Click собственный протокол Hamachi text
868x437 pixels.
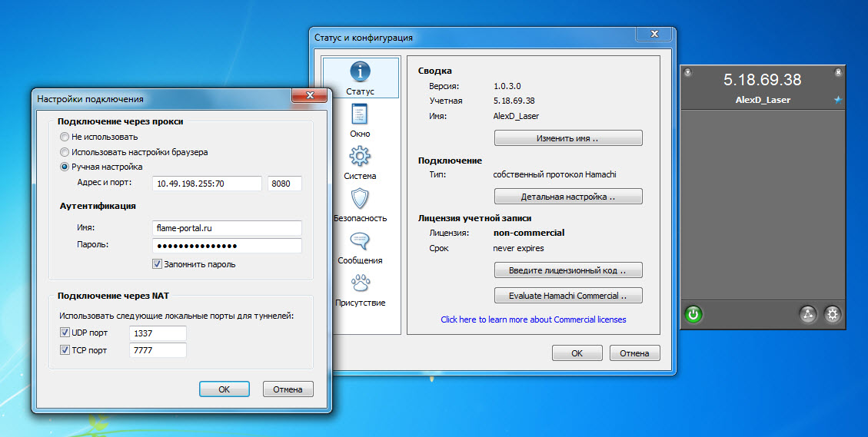[554, 174]
